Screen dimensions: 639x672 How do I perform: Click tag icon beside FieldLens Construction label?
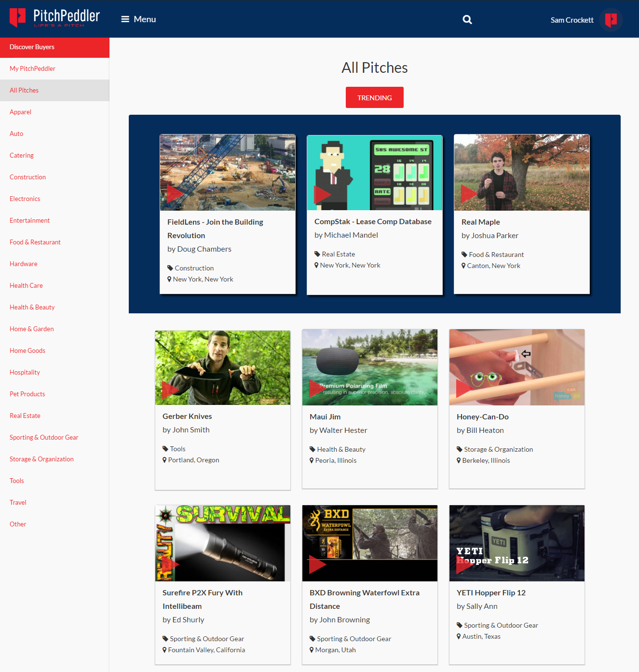(170, 268)
